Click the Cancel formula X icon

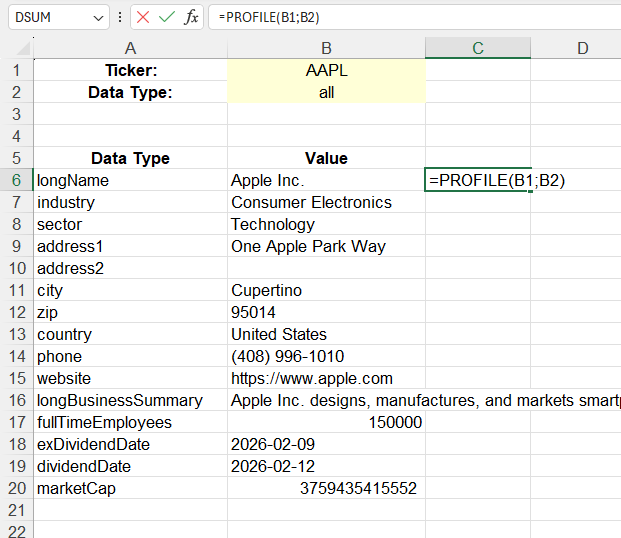144,18
